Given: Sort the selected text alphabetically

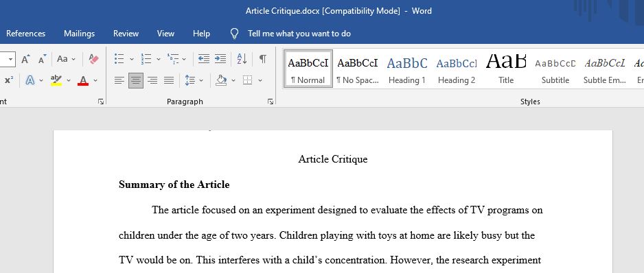Looking at the screenshot, I should click(242, 59).
